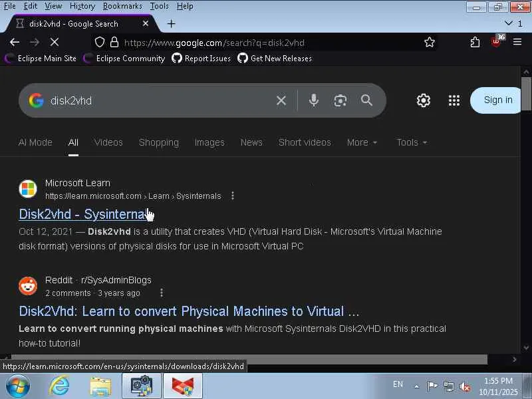
Task: Close the disk2vhd Google Search tab
Action: click(146, 23)
